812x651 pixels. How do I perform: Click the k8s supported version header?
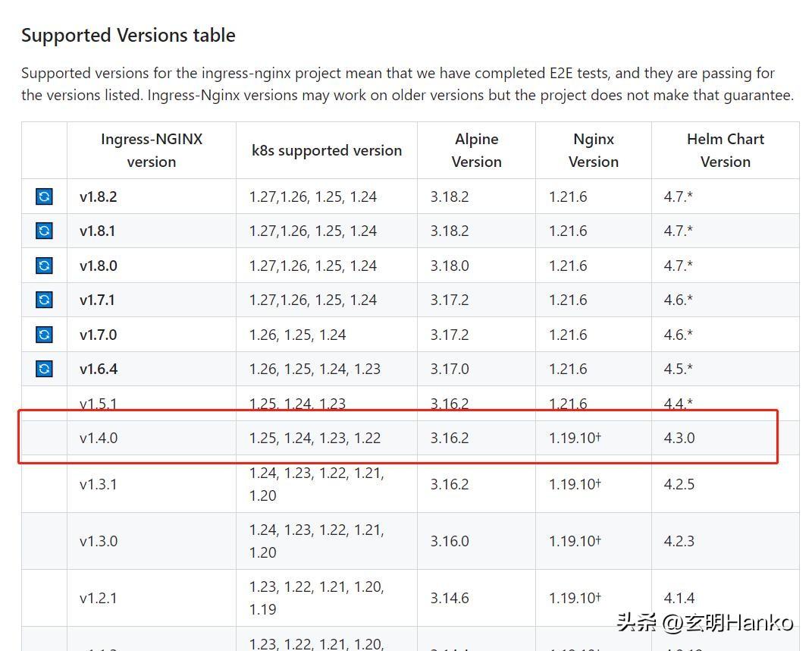click(x=326, y=150)
